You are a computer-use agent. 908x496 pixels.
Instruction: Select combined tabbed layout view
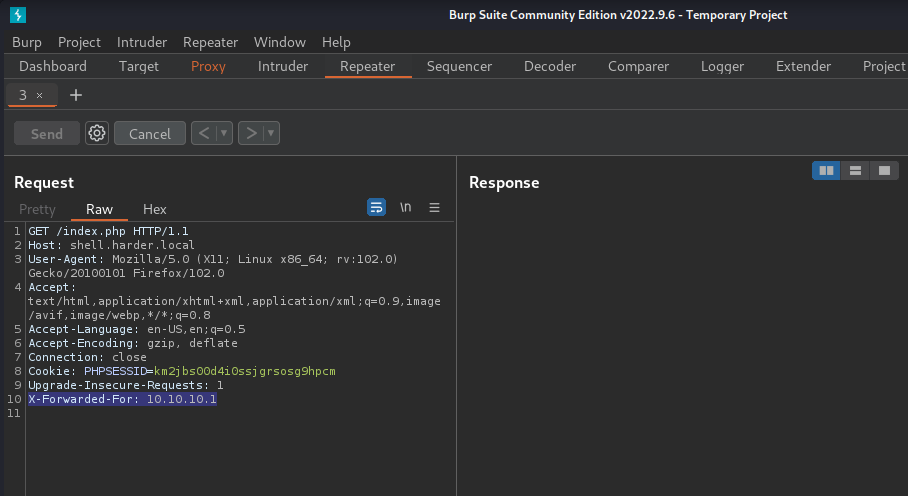pyautogui.click(x=884, y=171)
